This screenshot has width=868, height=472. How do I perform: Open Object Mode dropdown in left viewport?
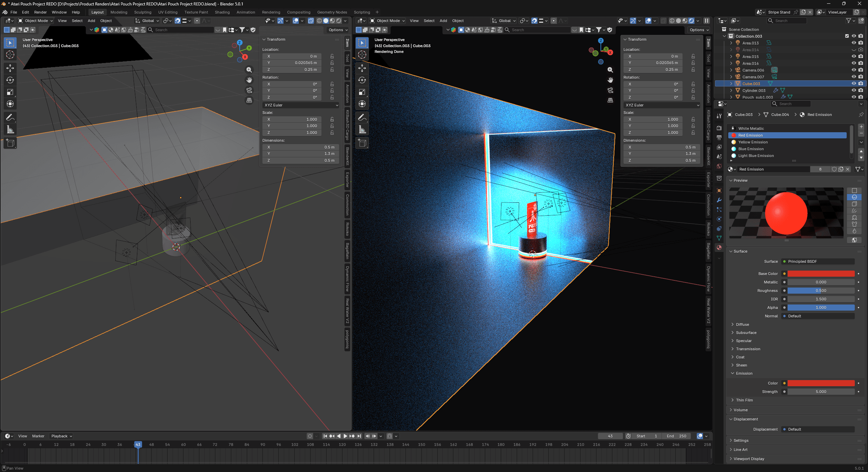click(36, 21)
